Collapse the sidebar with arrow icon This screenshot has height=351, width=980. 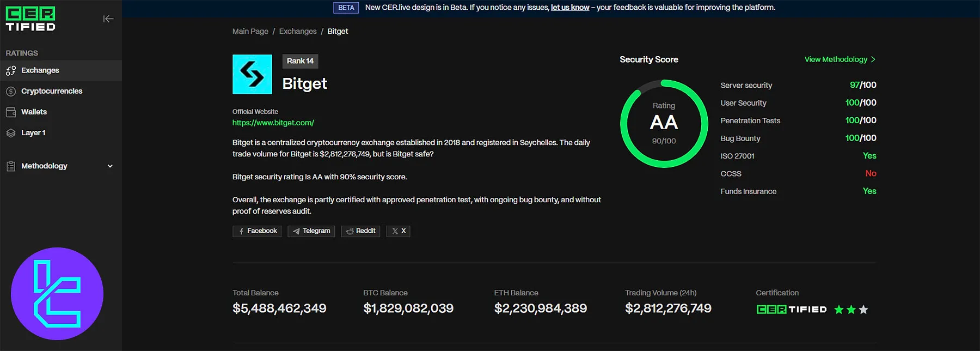pyautogui.click(x=108, y=19)
